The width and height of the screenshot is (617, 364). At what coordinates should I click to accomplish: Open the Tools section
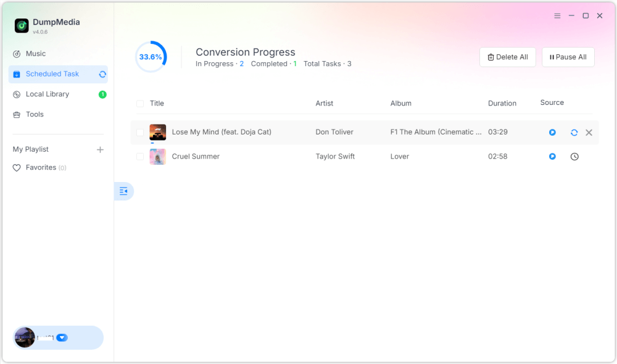coord(35,114)
